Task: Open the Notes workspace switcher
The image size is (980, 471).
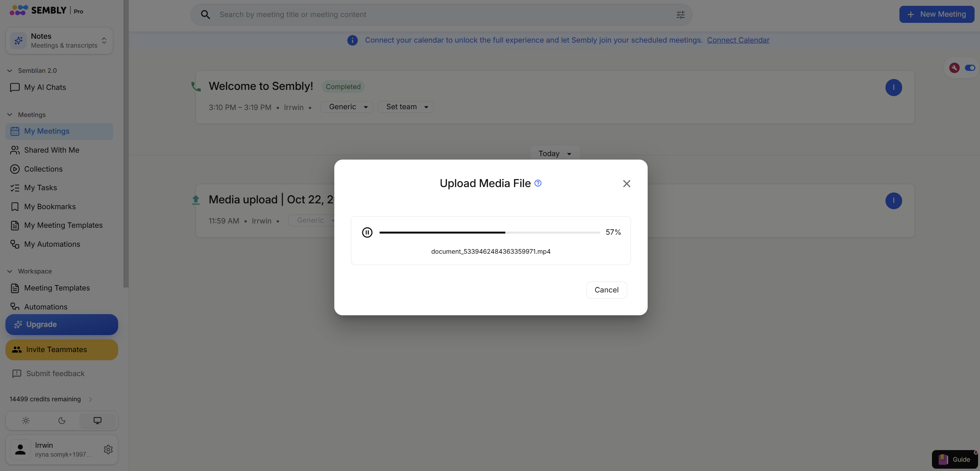Action: [59, 41]
